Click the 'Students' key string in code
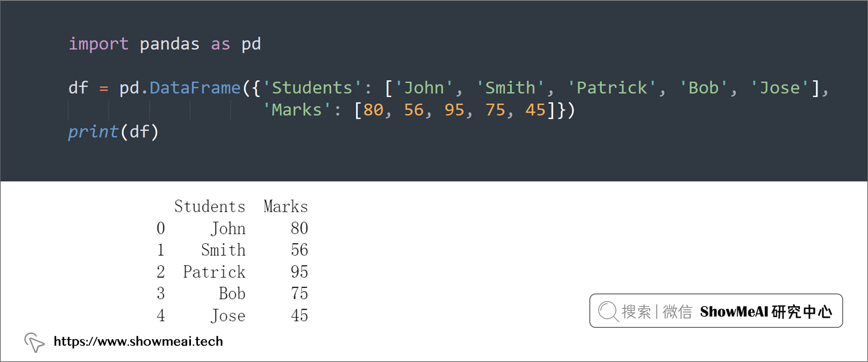The image size is (868, 362). pos(312,88)
